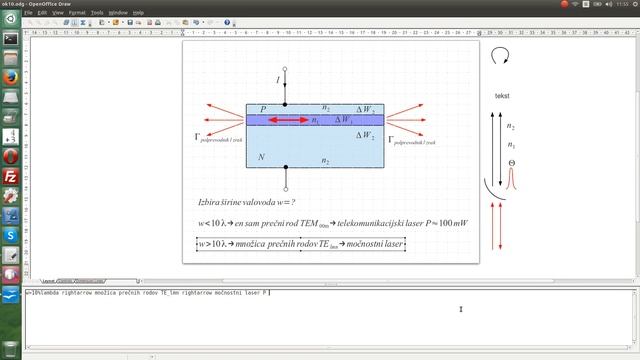Click the volume indicator in the top panel

coord(609,4)
